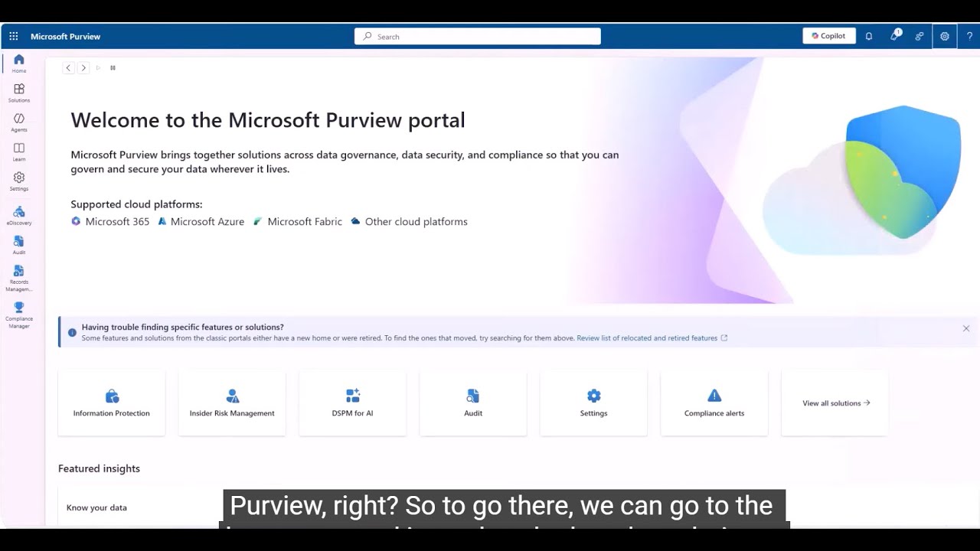Open Solutions in the left sidebar

19,93
